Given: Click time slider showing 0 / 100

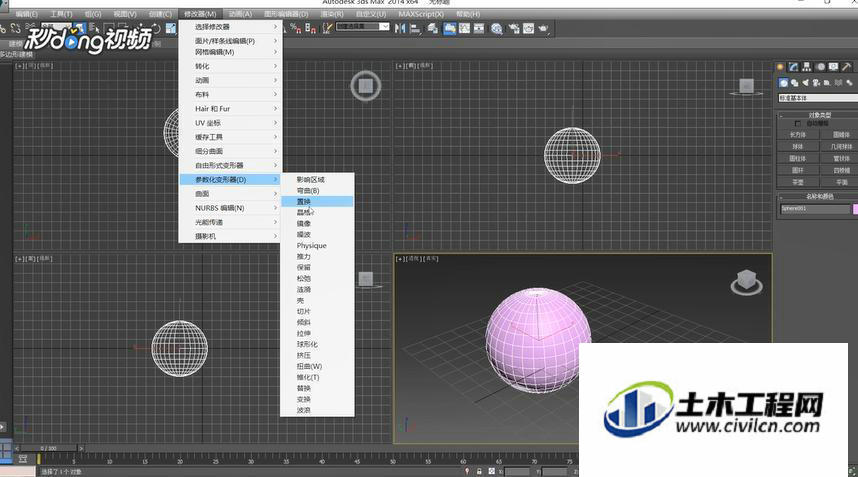Looking at the screenshot, I should tap(48, 448).
